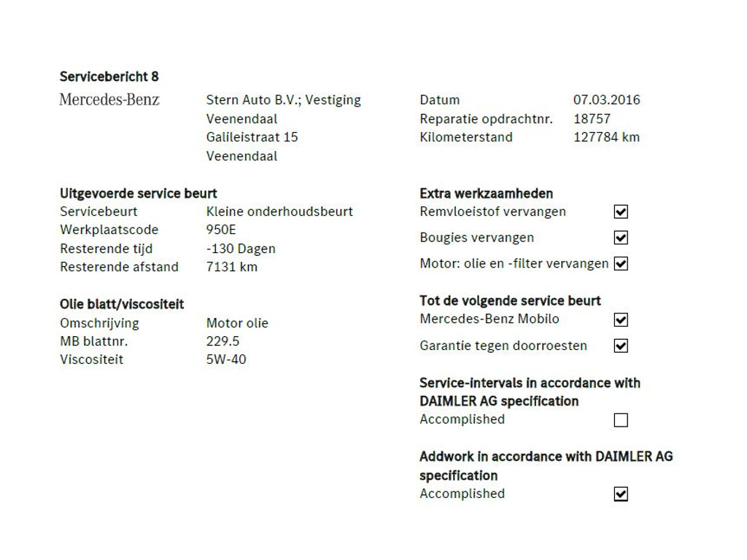Uncheck the Bougies vervangen checkbox
747x560 pixels.
point(621,238)
